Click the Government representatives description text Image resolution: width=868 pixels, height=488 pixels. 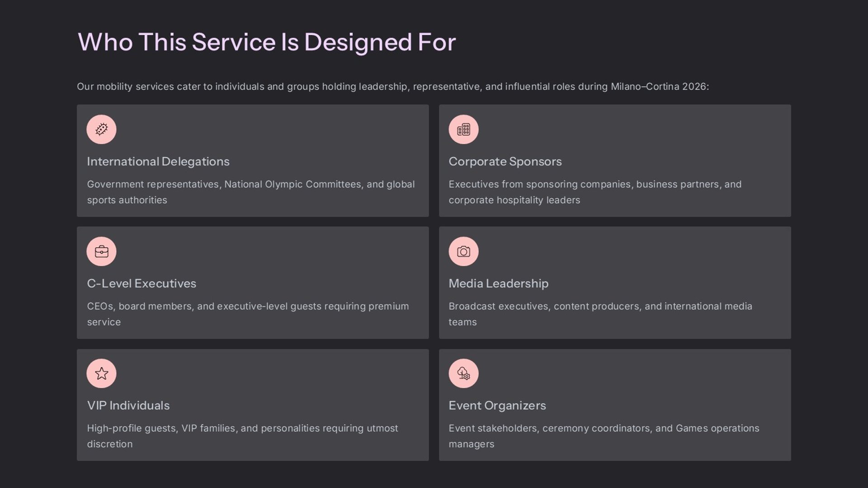[250, 192]
